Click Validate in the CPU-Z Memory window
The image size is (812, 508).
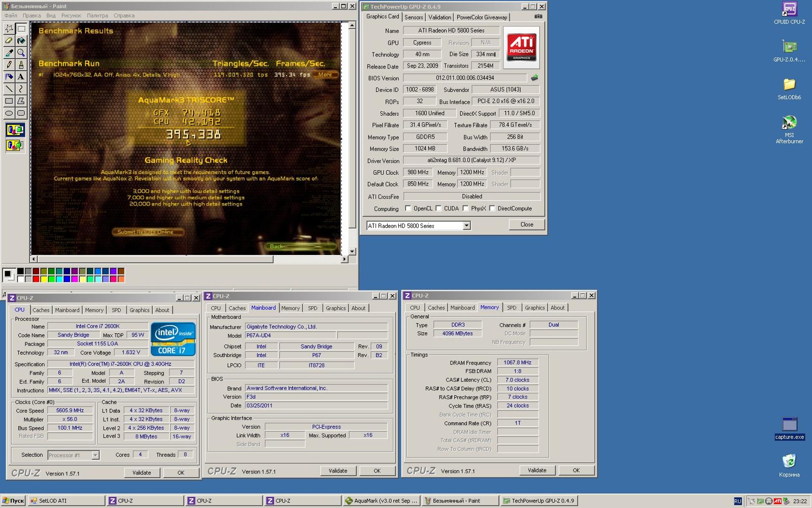[x=537, y=470]
